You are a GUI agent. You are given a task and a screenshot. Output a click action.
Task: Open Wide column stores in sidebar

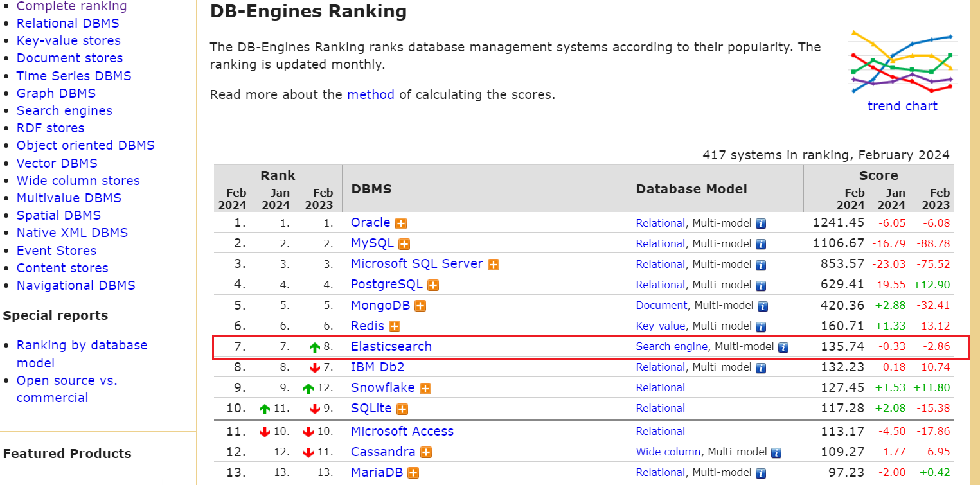click(78, 181)
